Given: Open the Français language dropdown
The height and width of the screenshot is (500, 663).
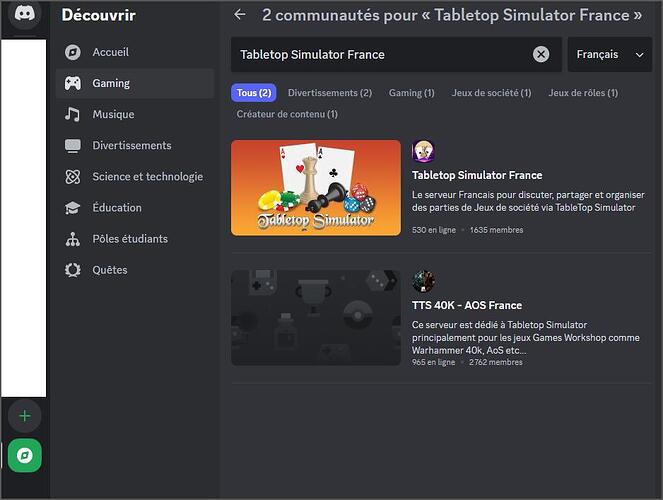Looking at the screenshot, I should tap(609, 54).
